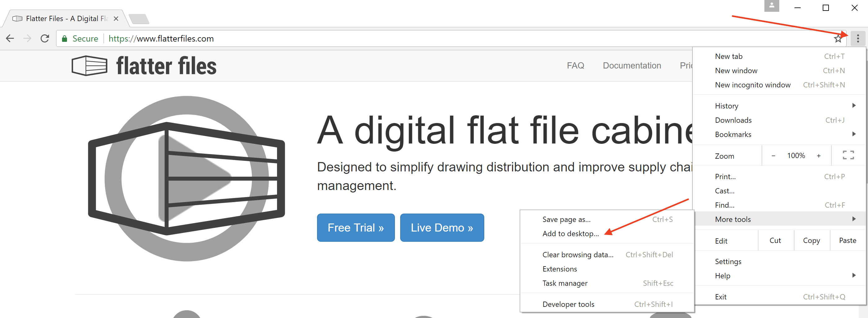Open the Documentation link in the header

point(632,66)
